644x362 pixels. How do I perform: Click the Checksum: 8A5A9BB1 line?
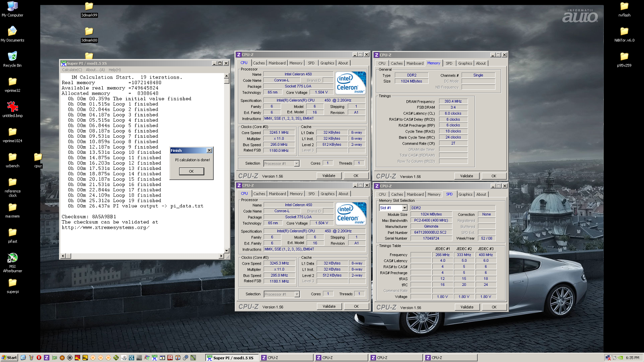(x=89, y=217)
